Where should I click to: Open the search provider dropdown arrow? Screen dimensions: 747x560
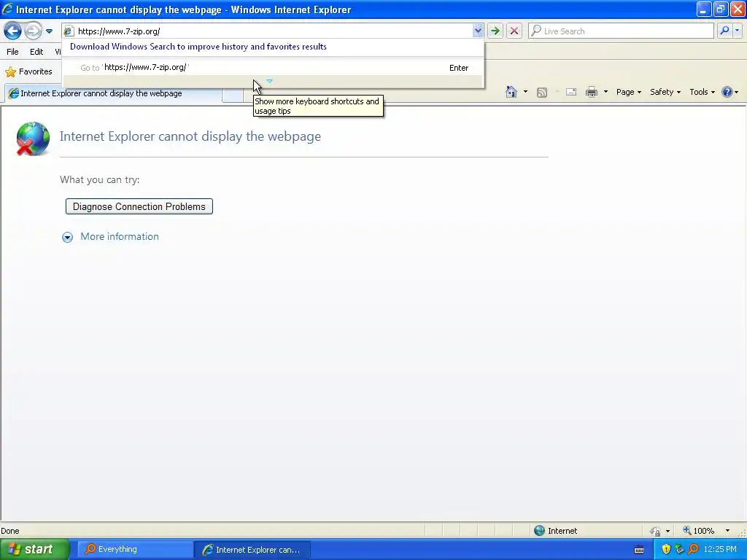click(737, 31)
